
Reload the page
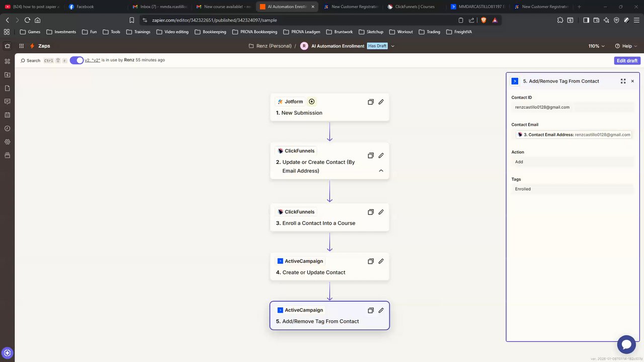tap(27, 20)
